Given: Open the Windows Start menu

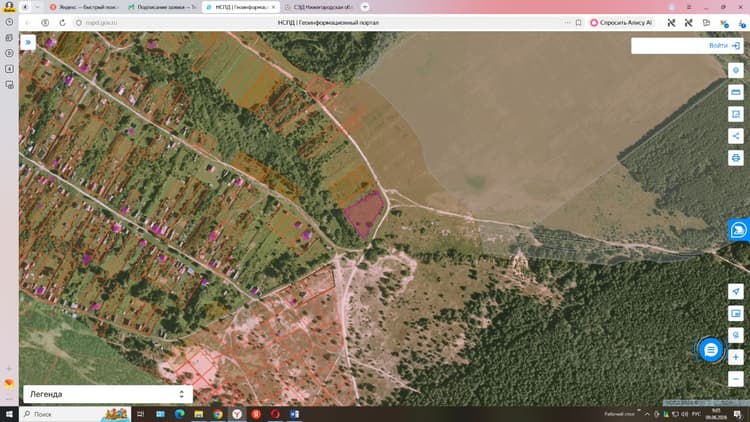Looking at the screenshot, I should point(9,414).
